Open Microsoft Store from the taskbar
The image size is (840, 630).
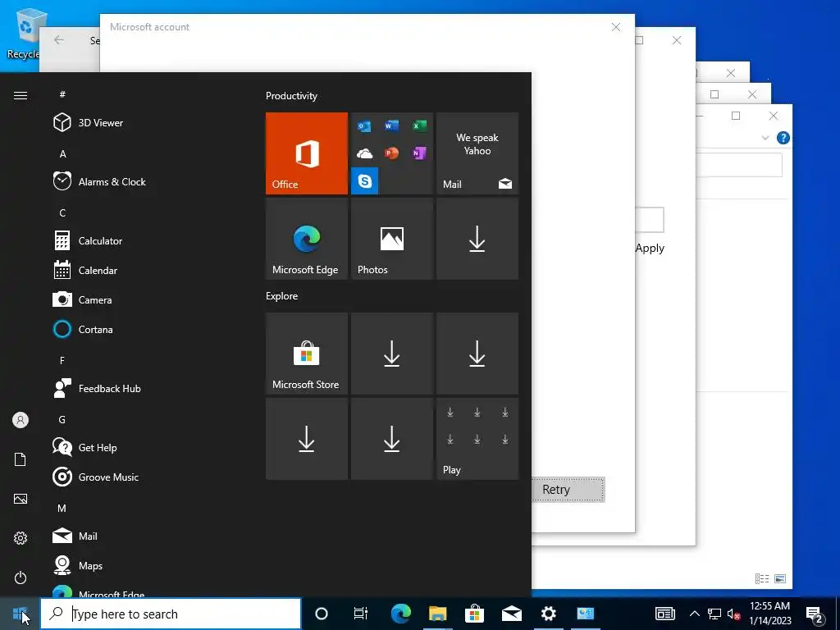coord(475,614)
